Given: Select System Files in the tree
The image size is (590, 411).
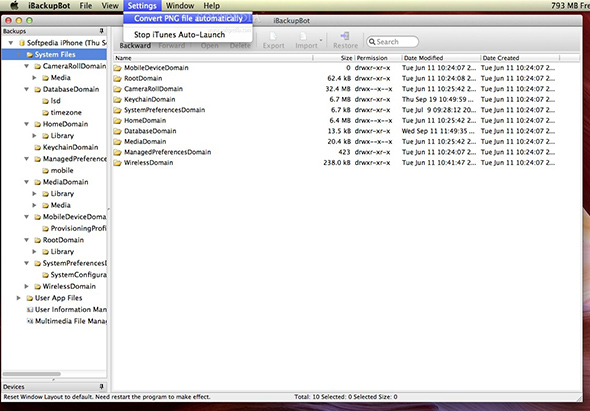Looking at the screenshot, I should point(55,55).
